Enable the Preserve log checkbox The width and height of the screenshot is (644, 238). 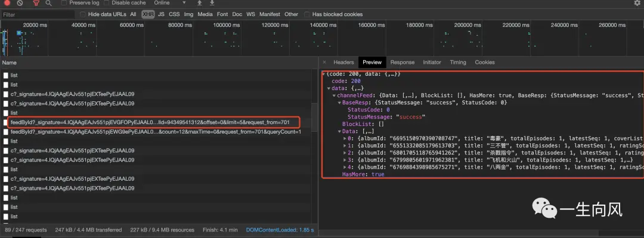coord(64,3)
